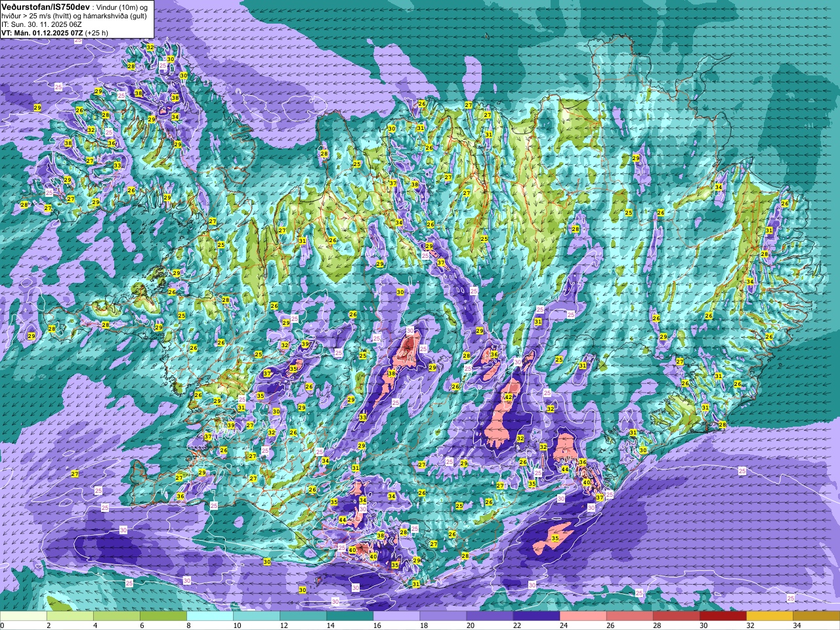This screenshot has width=840, height=630.
Task: Pick the red 28–30 legend swatch
Action: point(676,616)
